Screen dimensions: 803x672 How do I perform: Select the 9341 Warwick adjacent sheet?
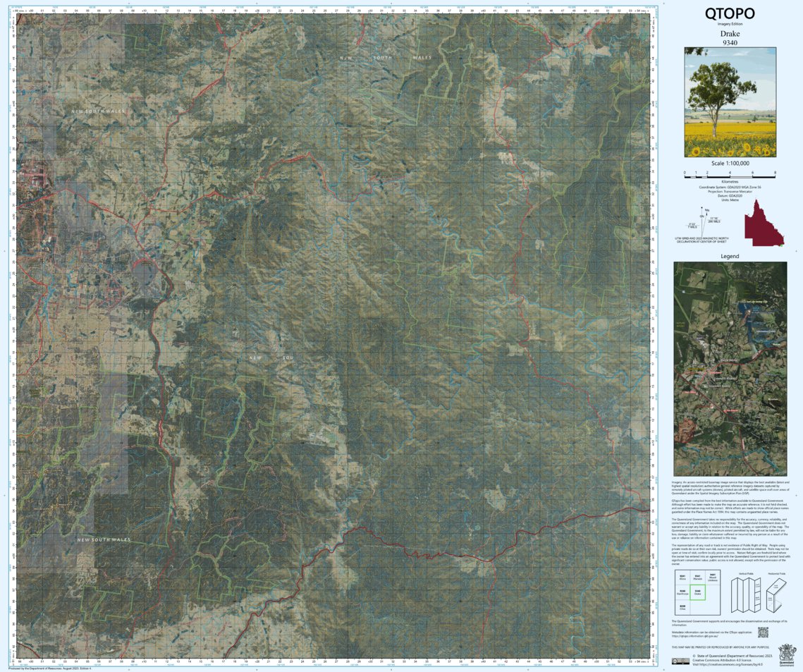pos(698,578)
